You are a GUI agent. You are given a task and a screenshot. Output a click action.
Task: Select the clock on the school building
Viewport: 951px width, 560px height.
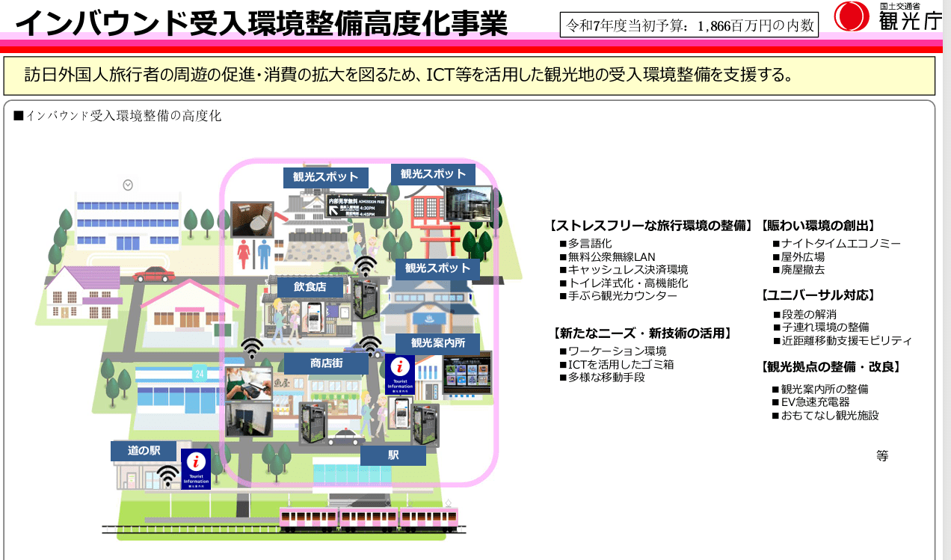click(128, 184)
